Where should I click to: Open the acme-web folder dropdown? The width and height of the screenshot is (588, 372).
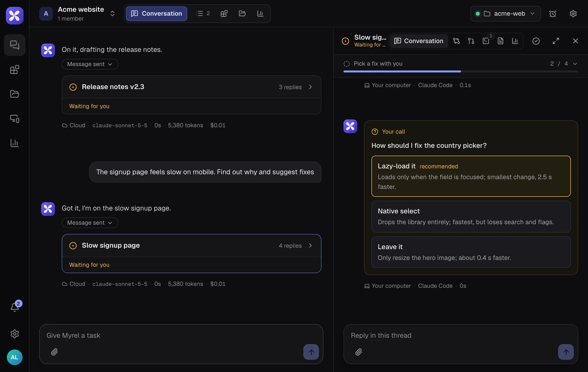(x=505, y=14)
